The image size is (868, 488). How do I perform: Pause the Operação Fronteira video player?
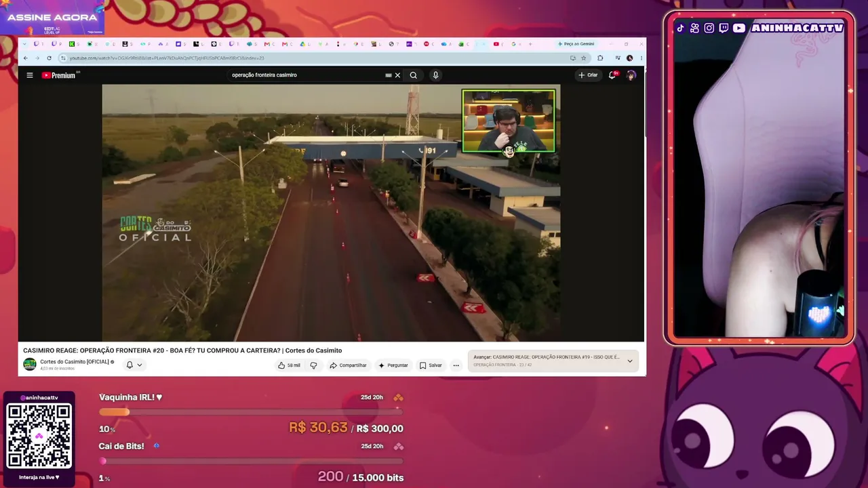331,213
